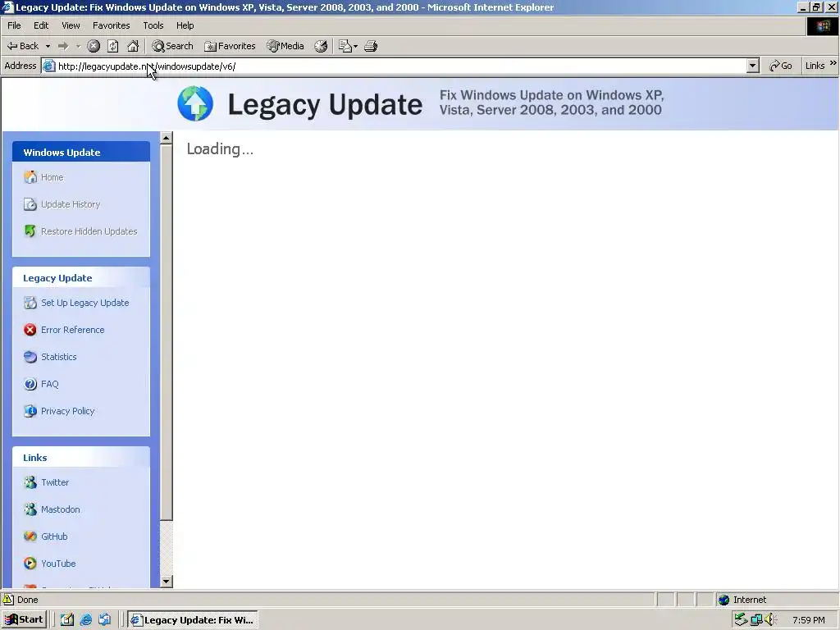Viewport: 840px width, 630px height.
Task: Click the sidebar vertical scrollbar thumb
Action: pos(166,332)
